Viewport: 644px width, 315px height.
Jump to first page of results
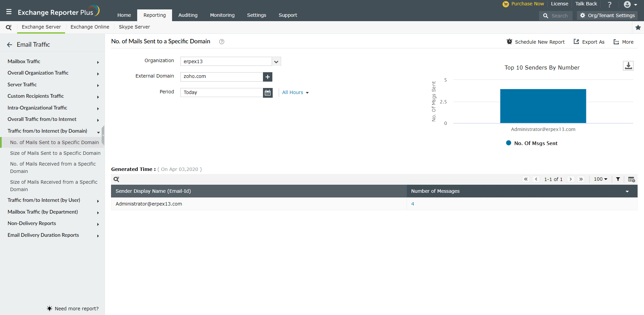click(526, 179)
